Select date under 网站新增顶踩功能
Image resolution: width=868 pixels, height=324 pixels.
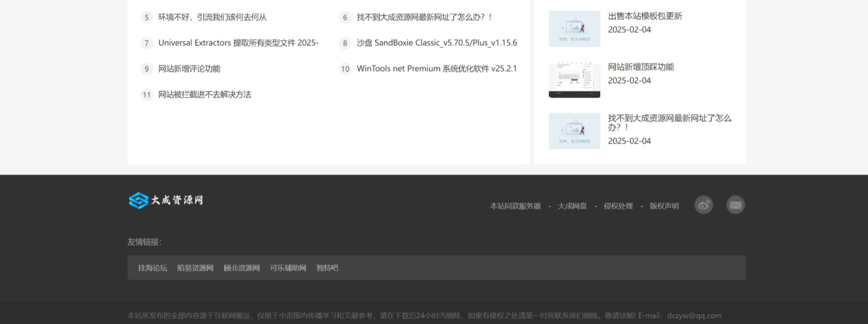pyautogui.click(x=629, y=80)
